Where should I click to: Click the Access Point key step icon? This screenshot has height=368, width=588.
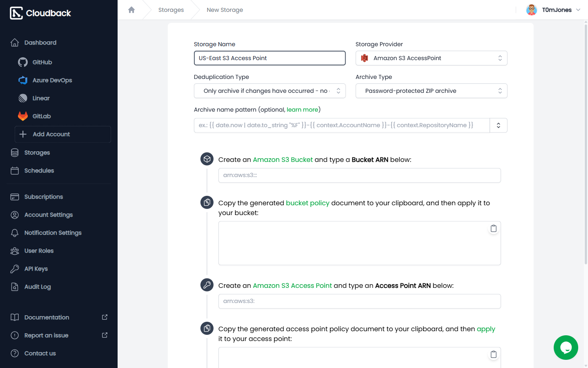click(x=207, y=285)
